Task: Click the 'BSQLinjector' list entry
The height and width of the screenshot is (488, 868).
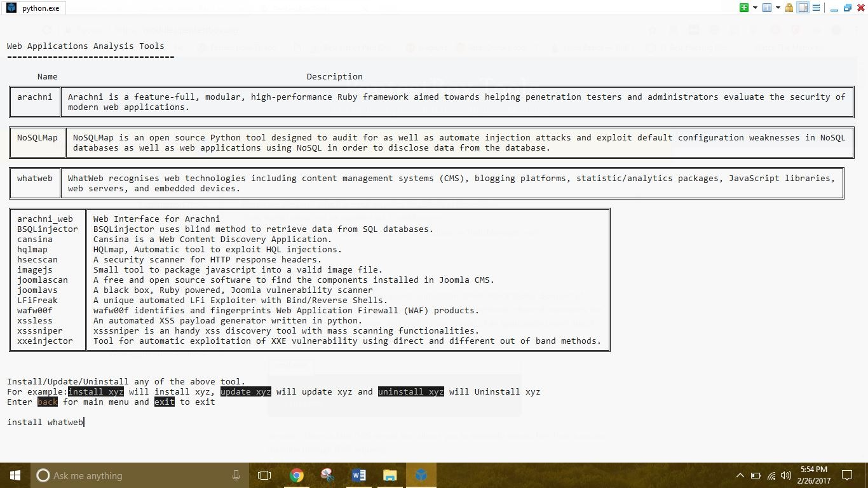Action: 48,229
